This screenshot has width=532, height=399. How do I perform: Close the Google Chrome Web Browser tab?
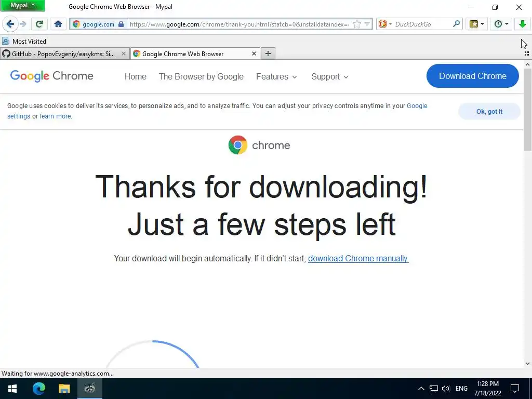point(254,54)
